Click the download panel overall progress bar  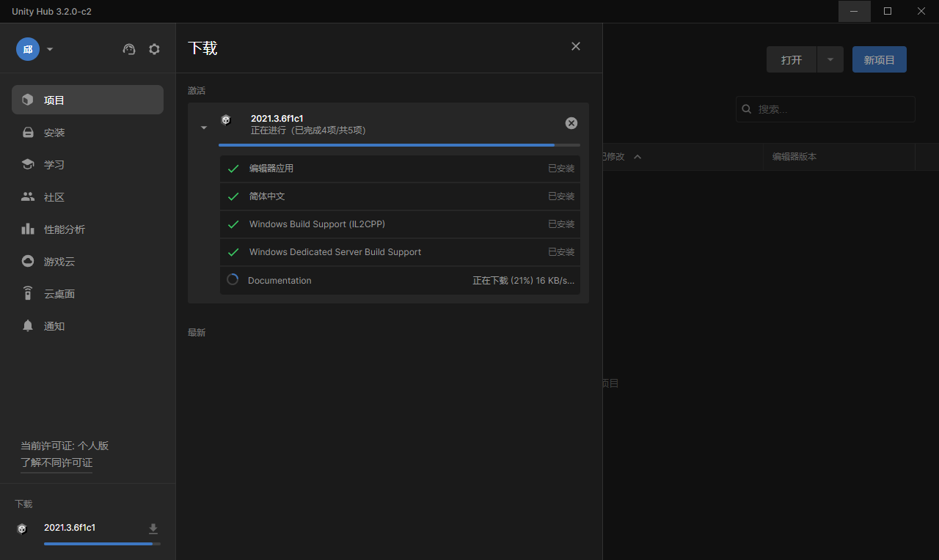point(399,145)
